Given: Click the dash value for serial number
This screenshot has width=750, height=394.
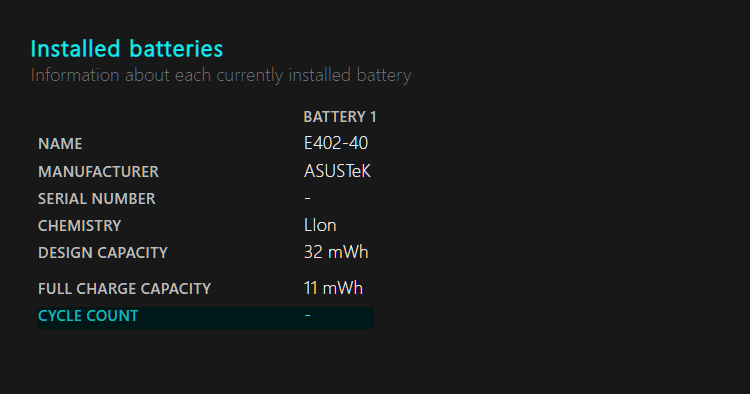Looking at the screenshot, I should click(x=308, y=197).
